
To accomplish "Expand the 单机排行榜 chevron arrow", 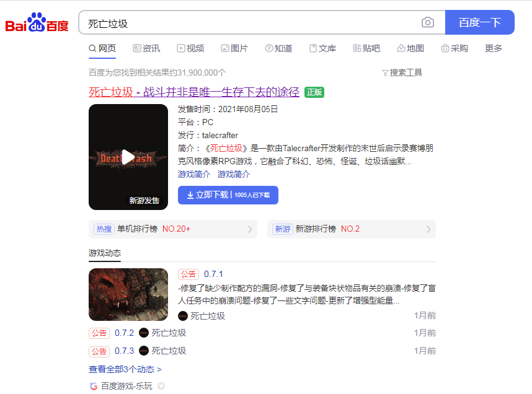I will pos(250,229).
